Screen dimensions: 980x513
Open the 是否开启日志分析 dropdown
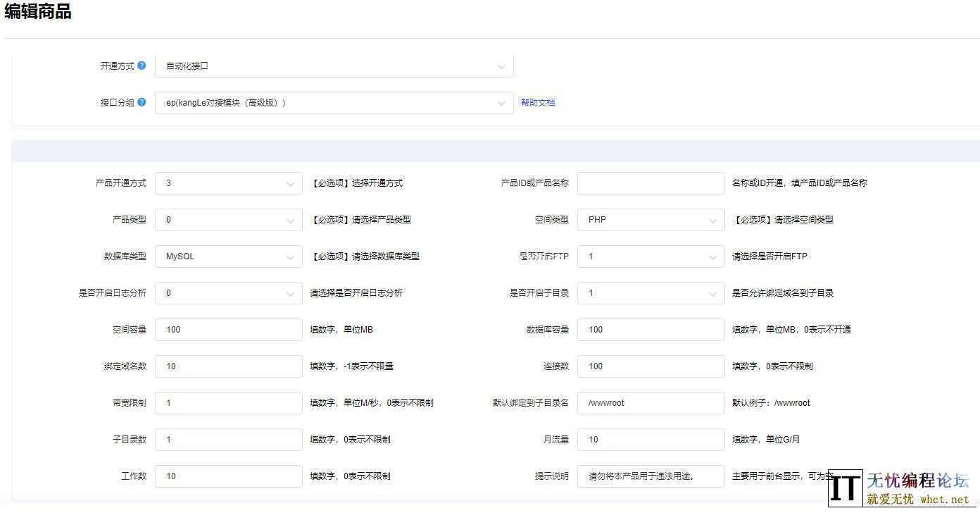(x=228, y=293)
